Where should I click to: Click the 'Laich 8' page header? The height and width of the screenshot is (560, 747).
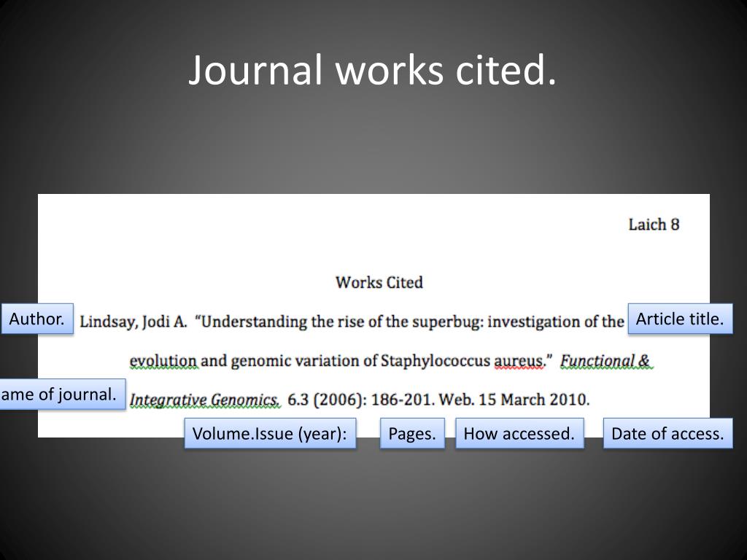pyautogui.click(x=654, y=225)
